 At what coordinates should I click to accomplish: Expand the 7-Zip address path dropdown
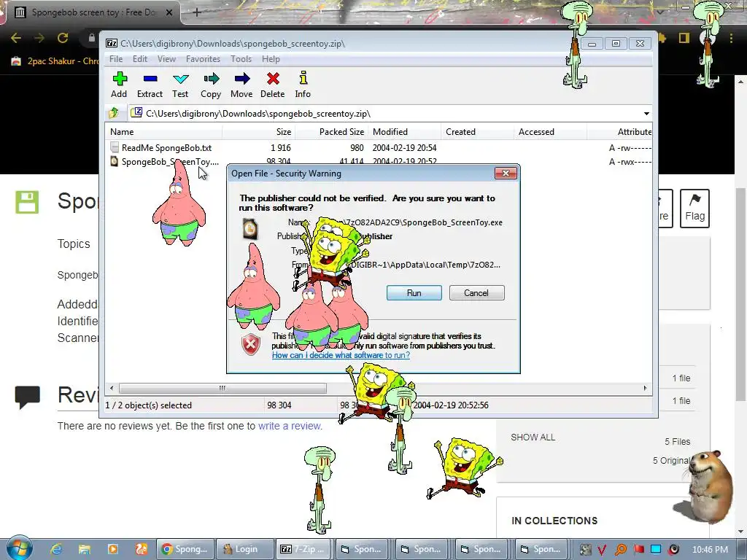(x=646, y=113)
